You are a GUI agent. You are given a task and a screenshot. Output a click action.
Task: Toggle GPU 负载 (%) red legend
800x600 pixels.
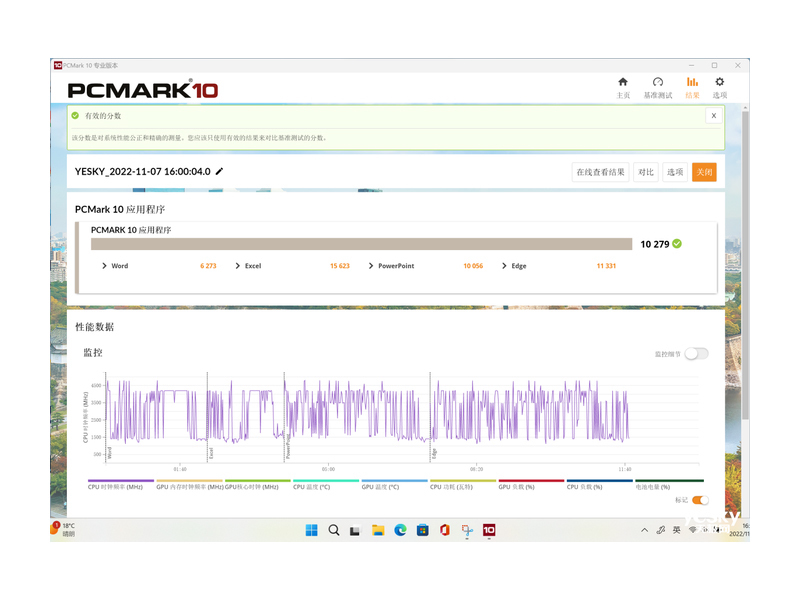point(531,485)
